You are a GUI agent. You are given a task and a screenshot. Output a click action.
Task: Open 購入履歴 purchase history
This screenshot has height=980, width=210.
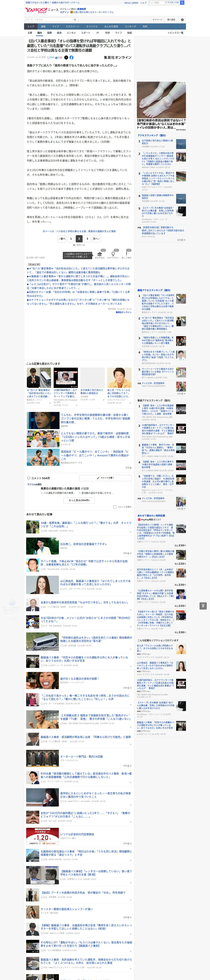[x=171, y=19]
